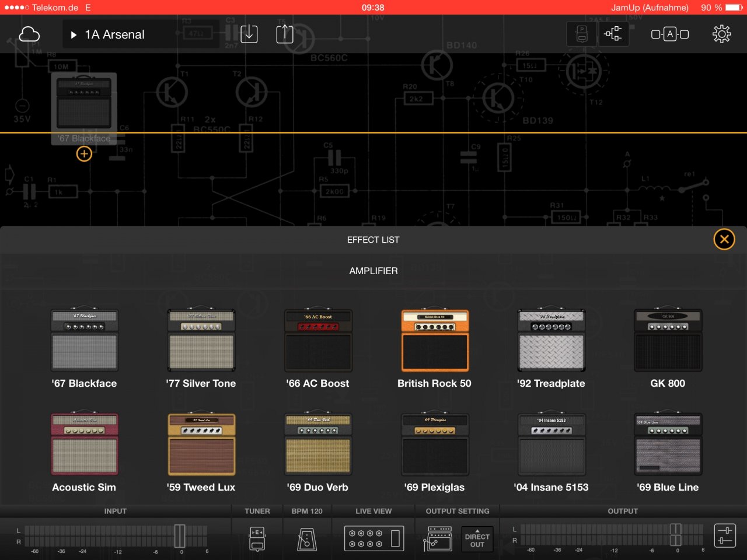
Task: Choose the '69 Duo Verb amplifier
Action: click(318, 453)
